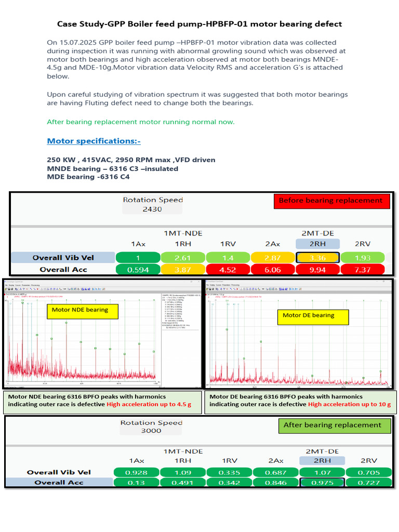Click the Overall Acc row label in after table
The height and width of the screenshot is (532, 399).
coord(59,483)
